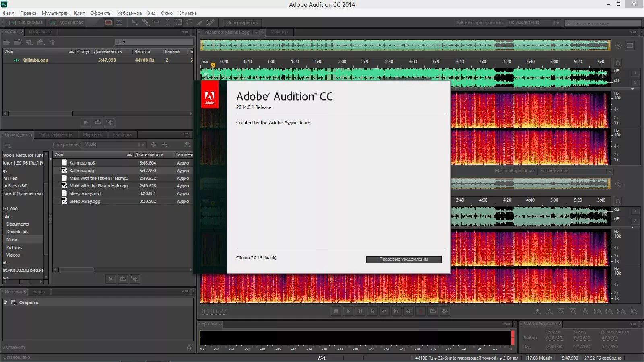Select the Spot Healing Brush tool
Viewport: 644px width, 362px height.
211,23
